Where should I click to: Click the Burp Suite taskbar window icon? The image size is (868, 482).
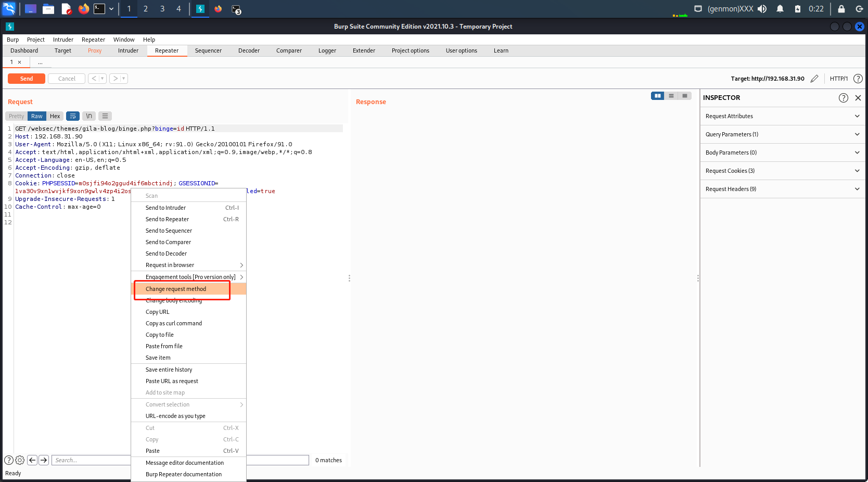[200, 9]
